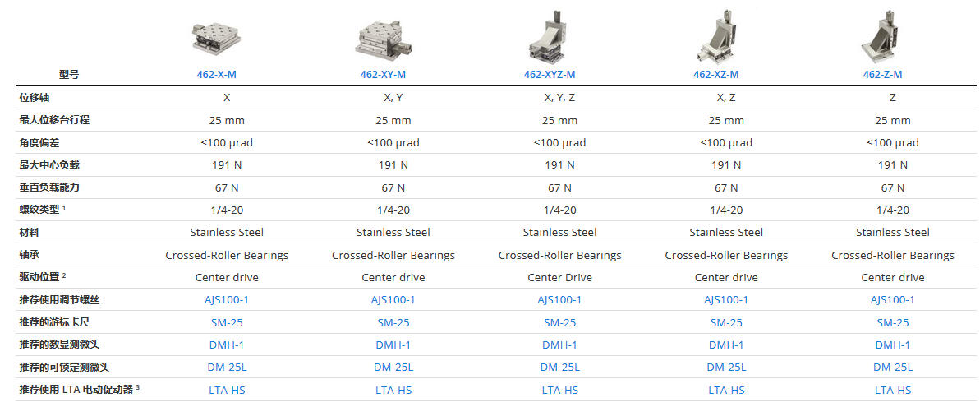Click AJS100-1 link in 462-Z-M column
Viewport: 980px width, 407px height.
892,299
